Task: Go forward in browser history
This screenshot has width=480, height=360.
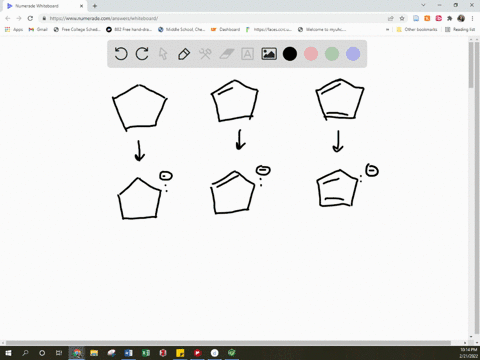Action: pyautogui.click(x=19, y=18)
